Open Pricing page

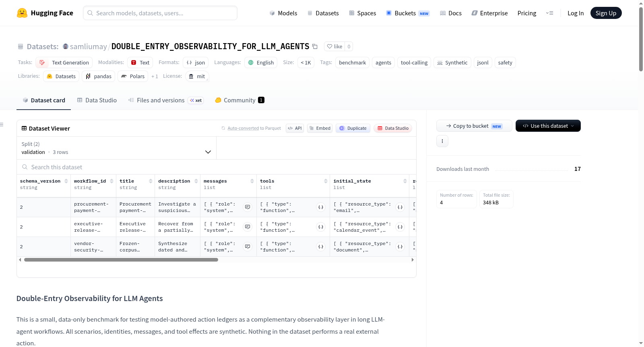pos(526,13)
